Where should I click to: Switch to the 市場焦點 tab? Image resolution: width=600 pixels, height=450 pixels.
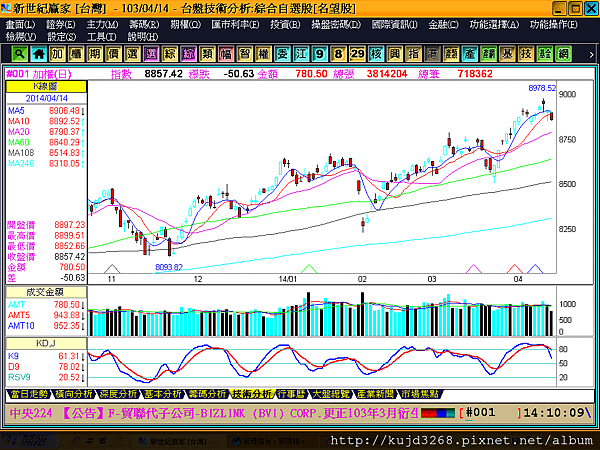(420, 394)
